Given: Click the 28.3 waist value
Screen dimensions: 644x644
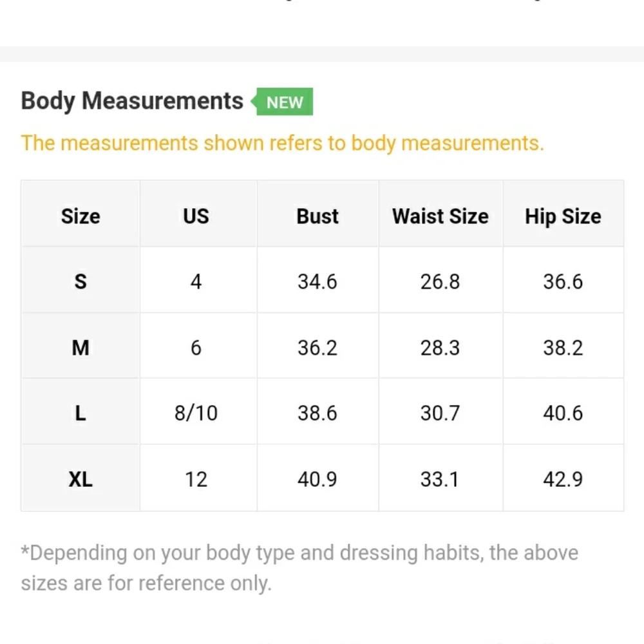Looking at the screenshot, I should click(x=440, y=348).
